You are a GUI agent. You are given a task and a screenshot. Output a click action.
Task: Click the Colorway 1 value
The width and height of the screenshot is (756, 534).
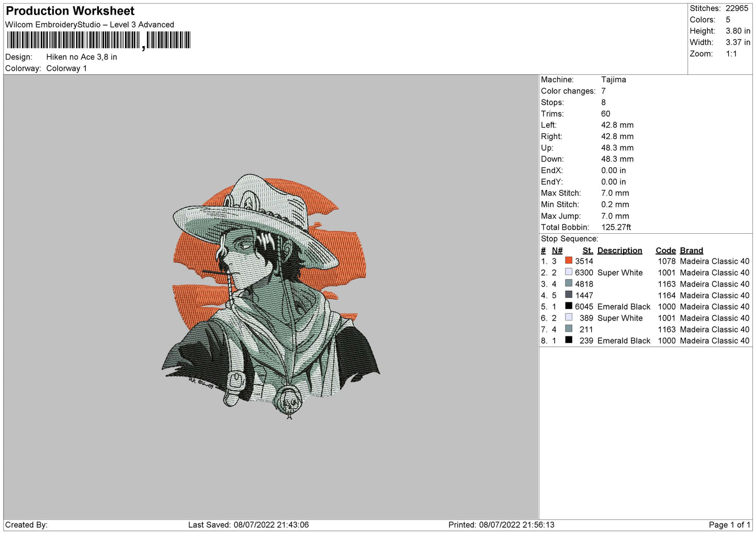click(66, 69)
